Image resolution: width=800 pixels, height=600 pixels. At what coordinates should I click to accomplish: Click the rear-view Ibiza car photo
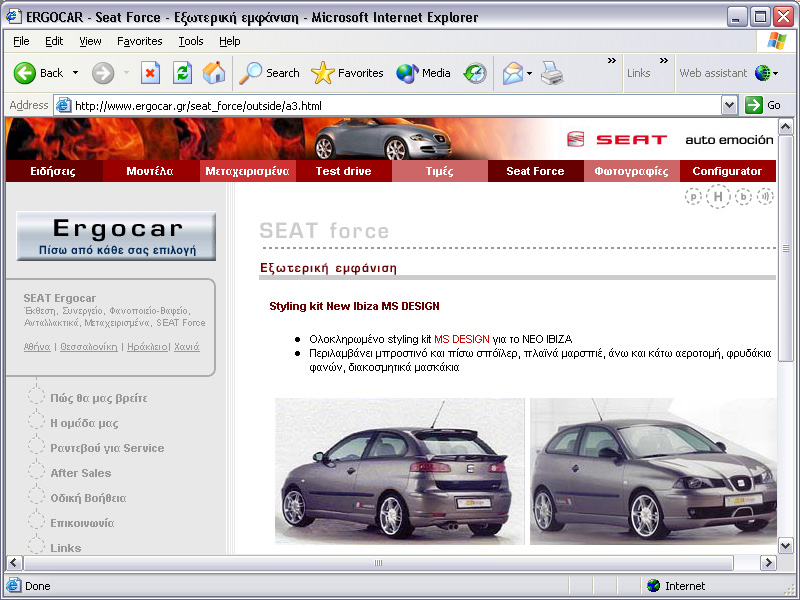tap(399, 471)
